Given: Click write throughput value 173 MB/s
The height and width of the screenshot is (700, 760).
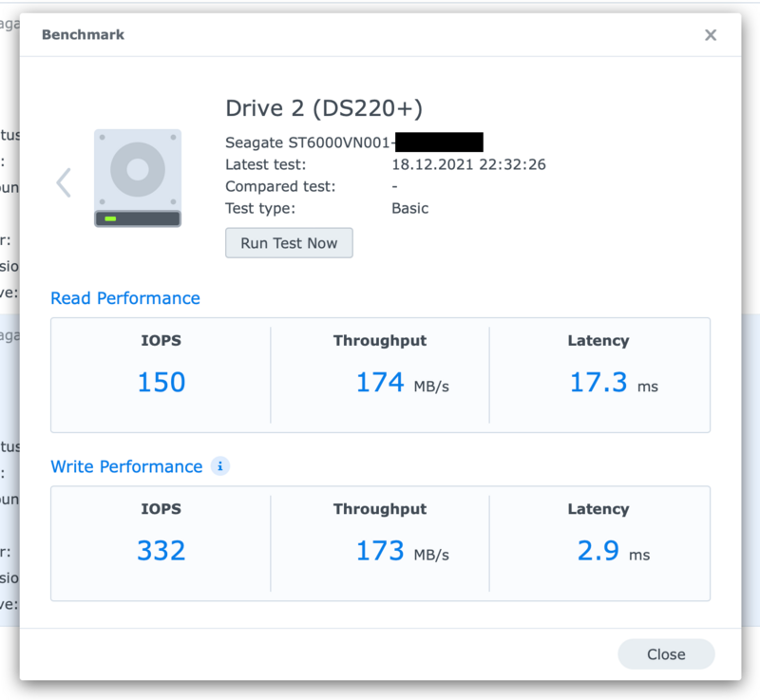Looking at the screenshot, I should pos(401,551).
